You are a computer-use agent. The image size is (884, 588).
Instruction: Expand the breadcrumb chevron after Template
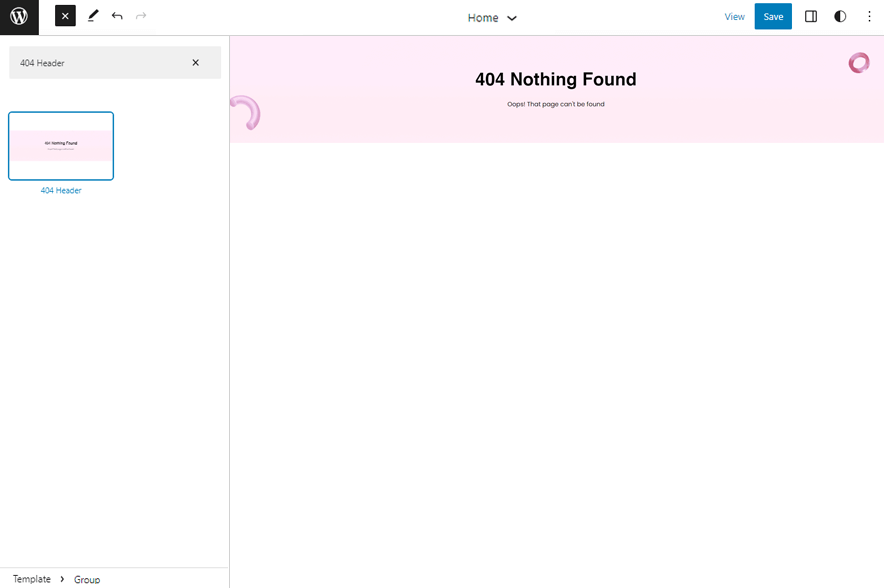60,579
